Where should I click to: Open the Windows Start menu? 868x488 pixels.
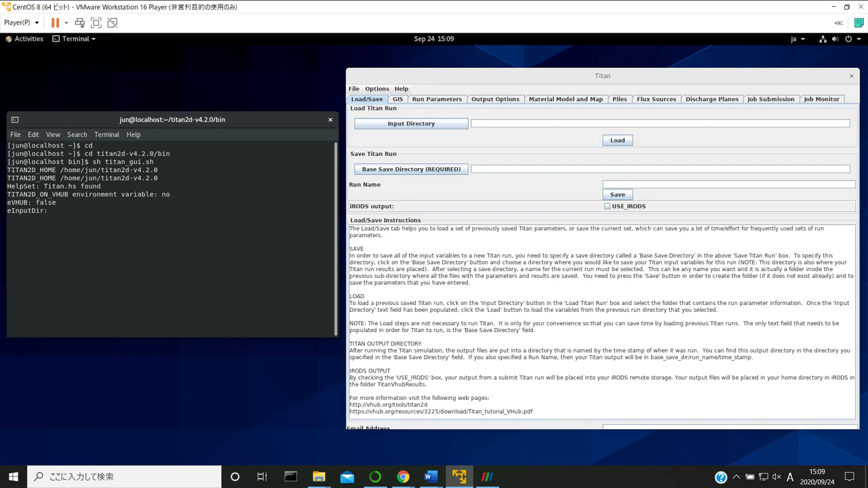point(13,476)
